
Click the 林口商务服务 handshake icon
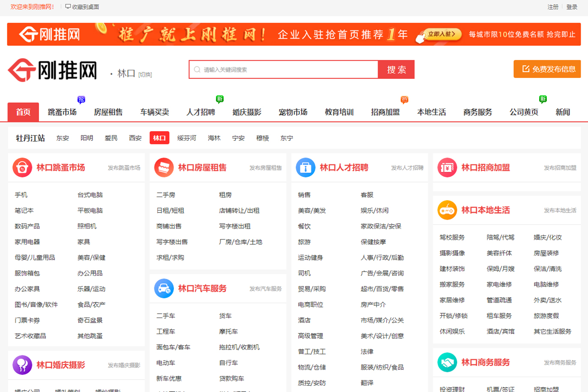tap(447, 362)
